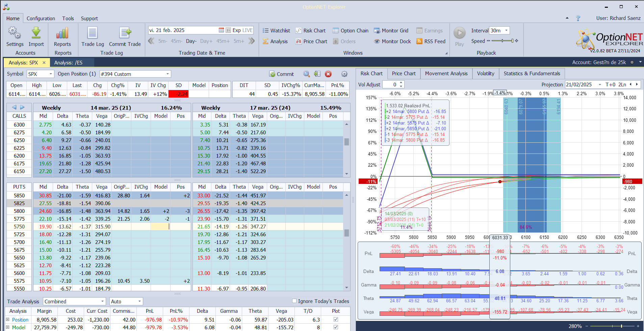Switch to the Analysis: /ES tab

68,63
